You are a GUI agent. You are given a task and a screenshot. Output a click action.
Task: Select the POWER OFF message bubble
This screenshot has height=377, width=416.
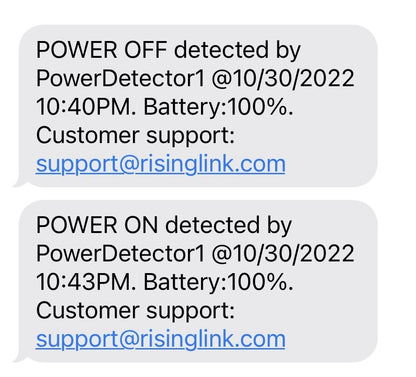[x=196, y=106]
